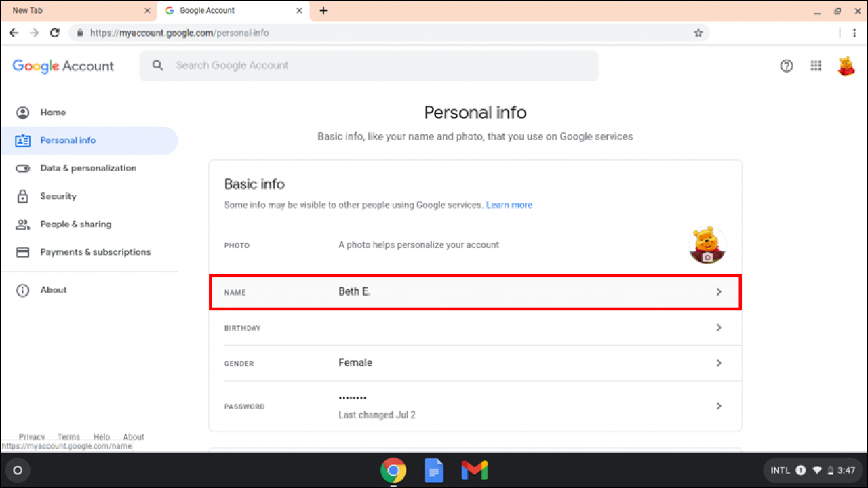Launch Gmail from the shelf

(474, 470)
